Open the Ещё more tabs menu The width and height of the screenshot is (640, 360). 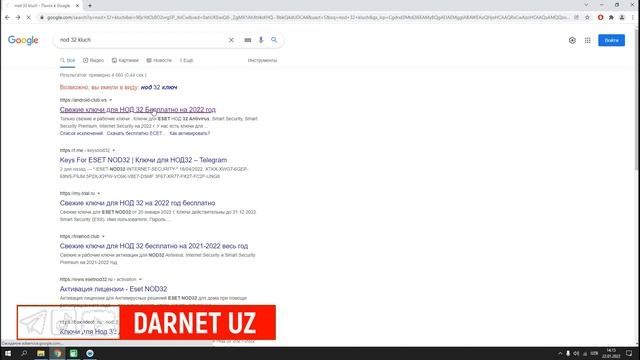coord(187,60)
